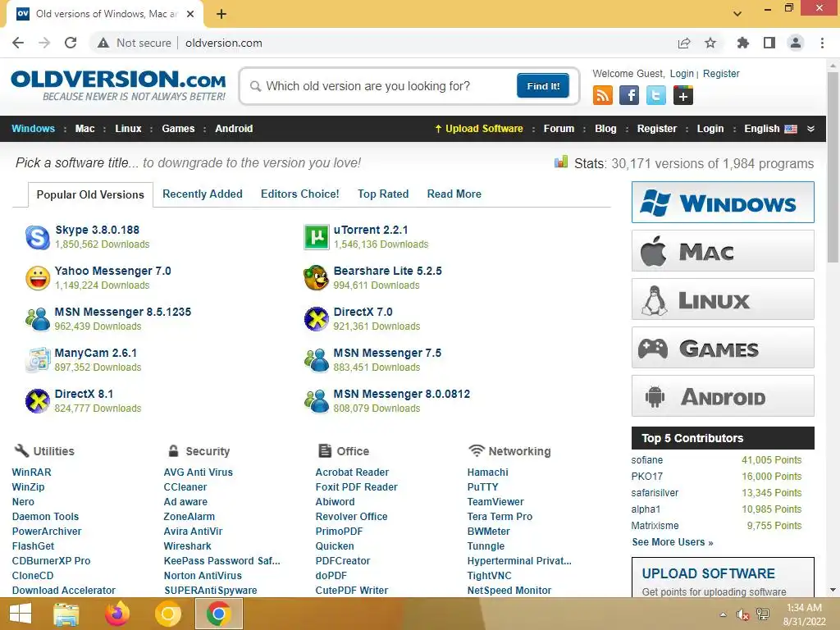Open the WinRAR utilities link

32,472
